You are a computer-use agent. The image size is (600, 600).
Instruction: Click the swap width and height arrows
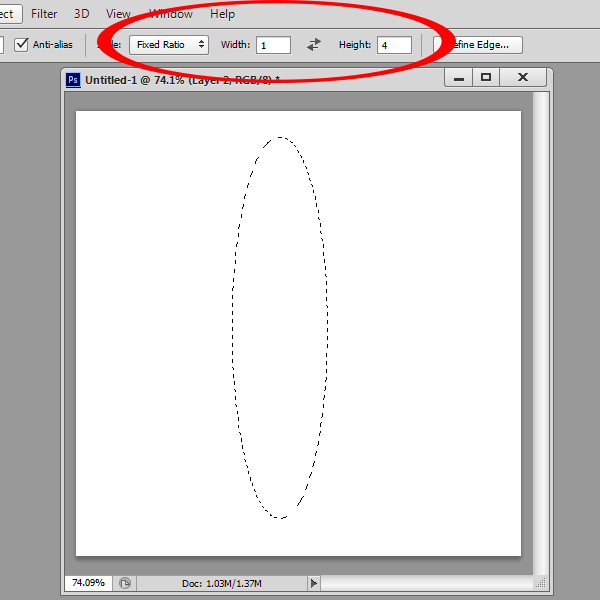(x=314, y=45)
